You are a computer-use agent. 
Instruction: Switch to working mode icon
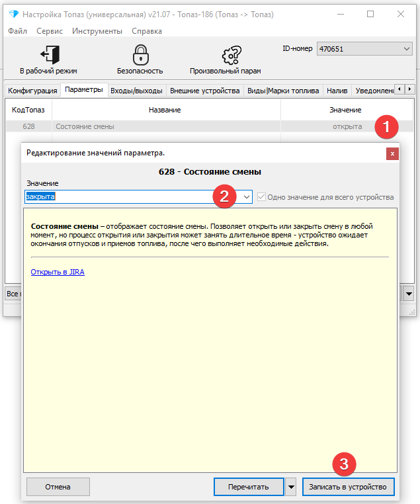[50, 55]
